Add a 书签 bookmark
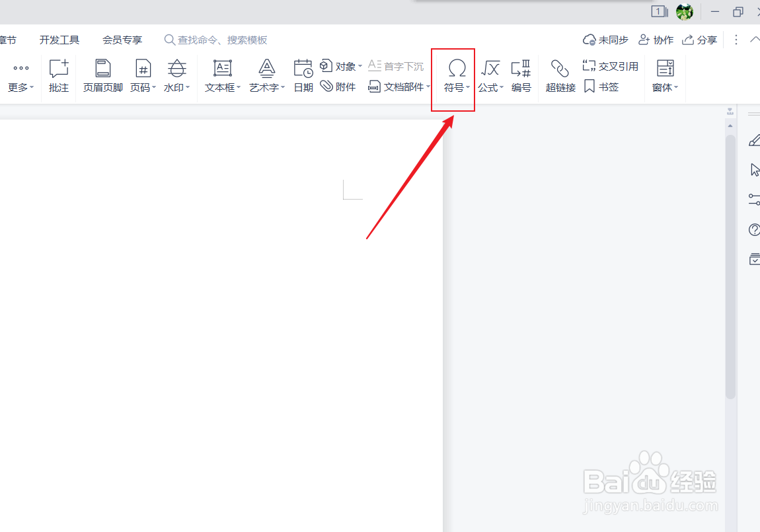The image size is (760, 532). (x=601, y=87)
